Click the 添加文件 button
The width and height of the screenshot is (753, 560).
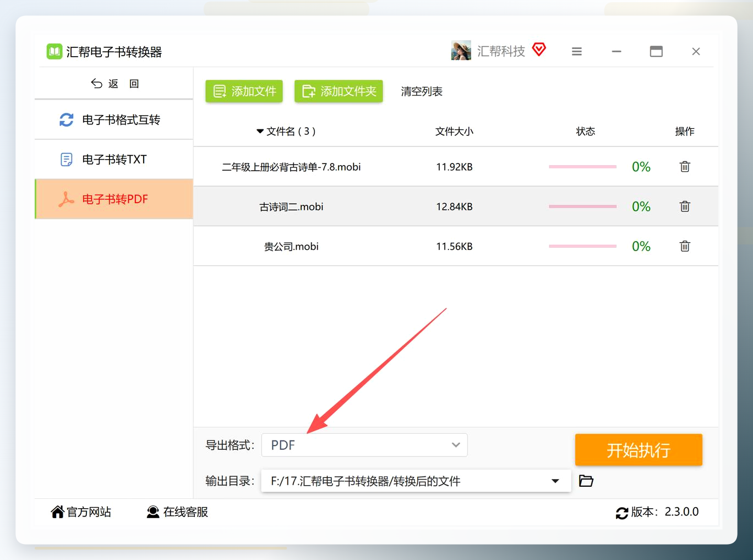pos(244,91)
